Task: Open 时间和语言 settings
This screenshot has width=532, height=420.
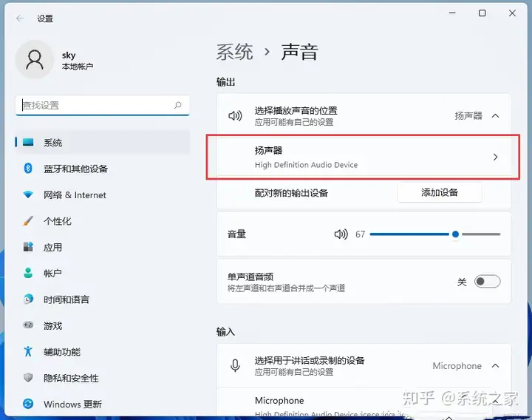Action: click(103, 299)
